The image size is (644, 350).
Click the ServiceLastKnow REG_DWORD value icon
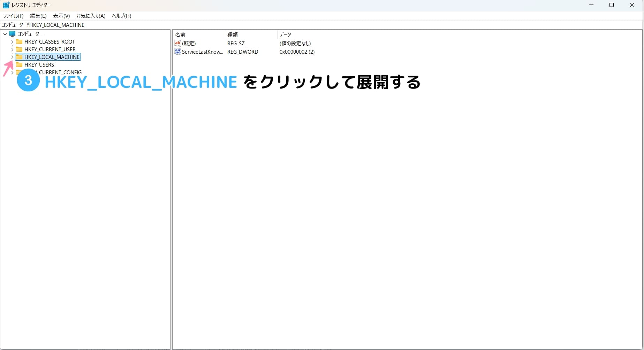[x=178, y=52]
